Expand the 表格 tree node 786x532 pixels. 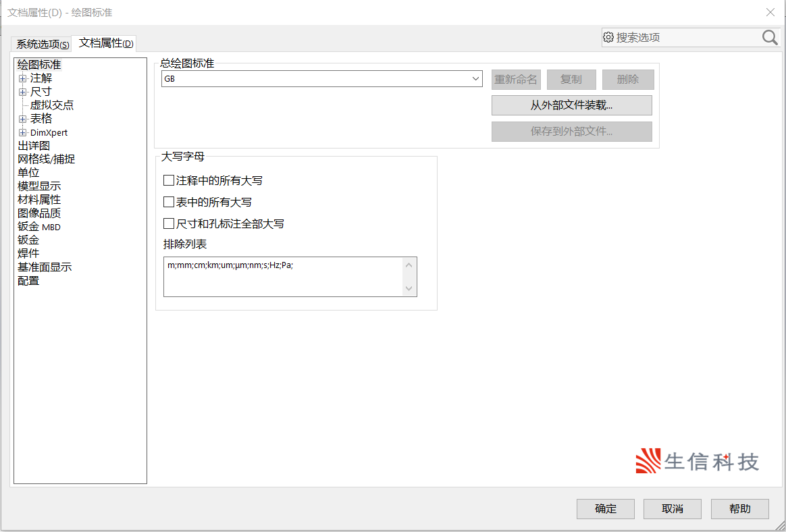[23, 119]
